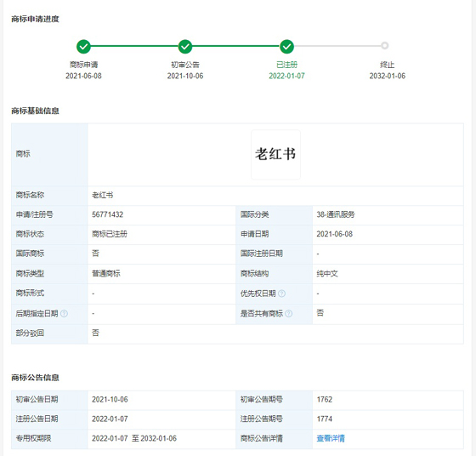Click the 国际注册日期 field label

click(x=262, y=254)
